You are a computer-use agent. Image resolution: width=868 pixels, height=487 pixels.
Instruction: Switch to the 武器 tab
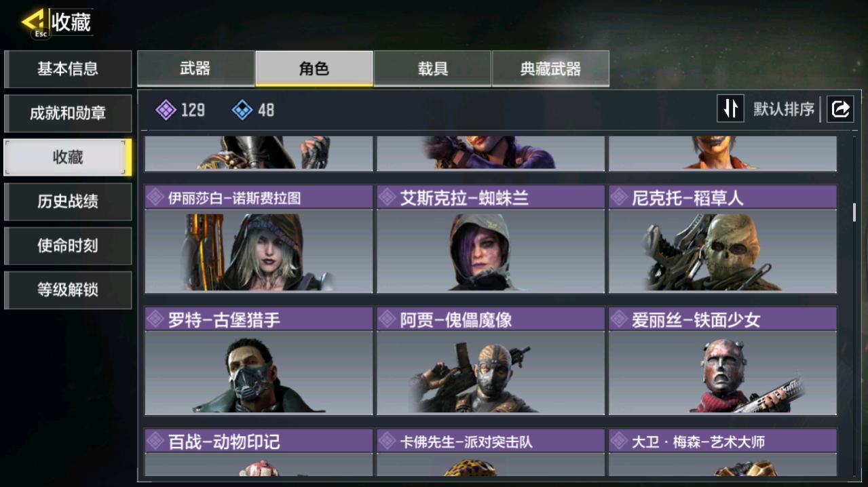196,69
